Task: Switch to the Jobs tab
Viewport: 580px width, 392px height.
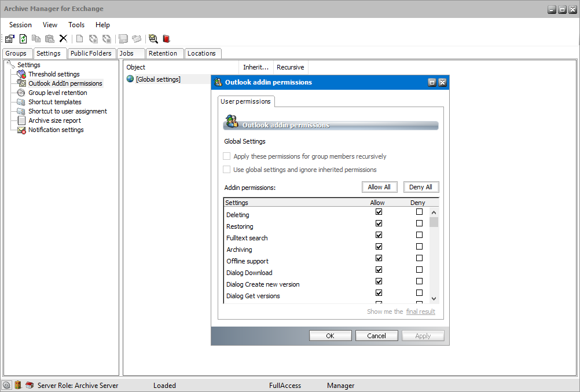Action: coord(131,53)
